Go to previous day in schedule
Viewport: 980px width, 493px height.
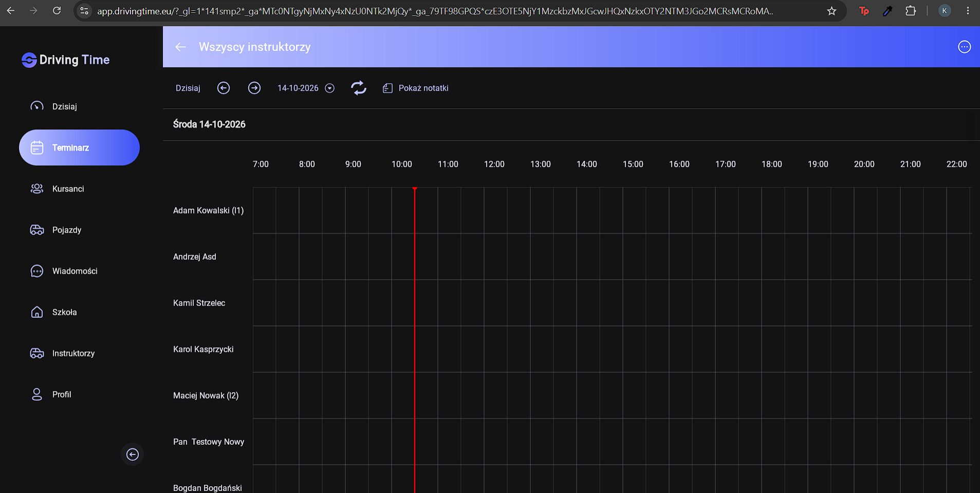[x=223, y=88]
